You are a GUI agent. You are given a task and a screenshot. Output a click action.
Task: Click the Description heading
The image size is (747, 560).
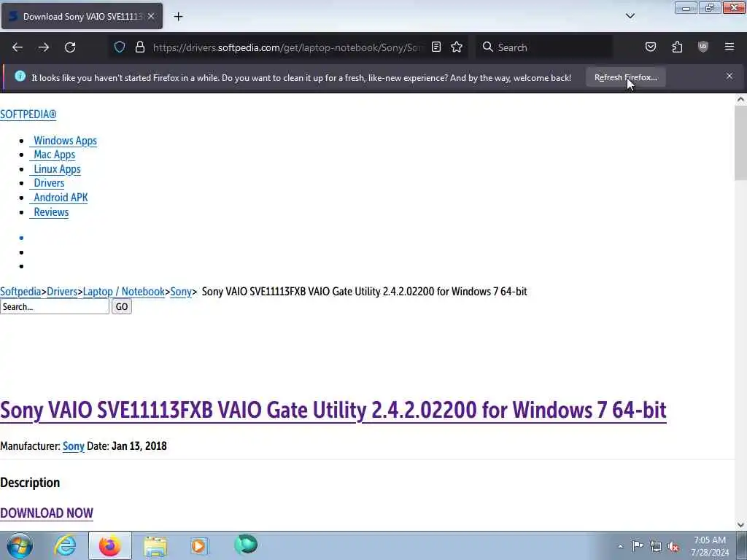coord(30,483)
